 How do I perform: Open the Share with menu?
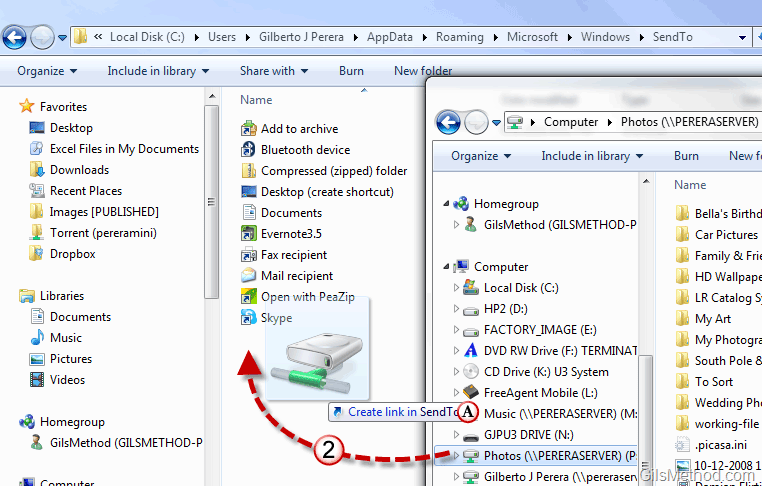coord(274,71)
